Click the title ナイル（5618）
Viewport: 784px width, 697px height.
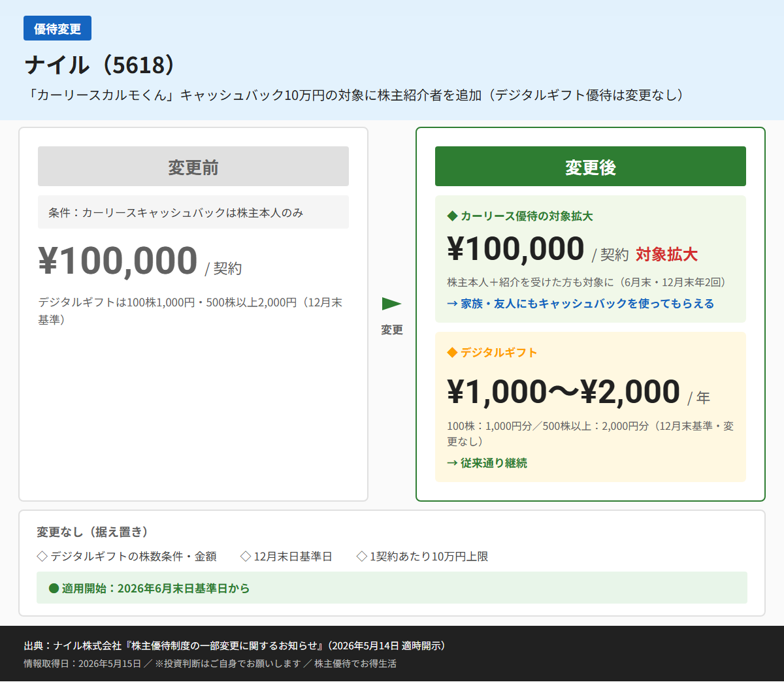[x=101, y=65]
